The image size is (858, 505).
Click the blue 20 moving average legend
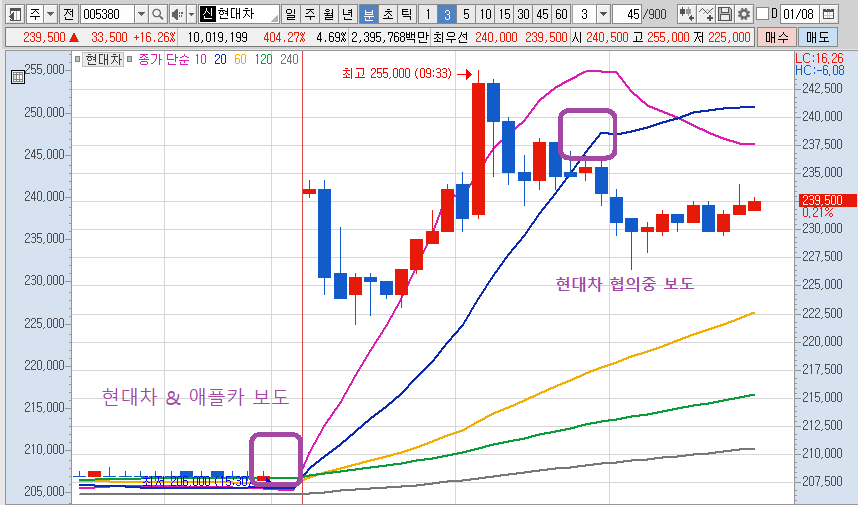click(x=220, y=59)
